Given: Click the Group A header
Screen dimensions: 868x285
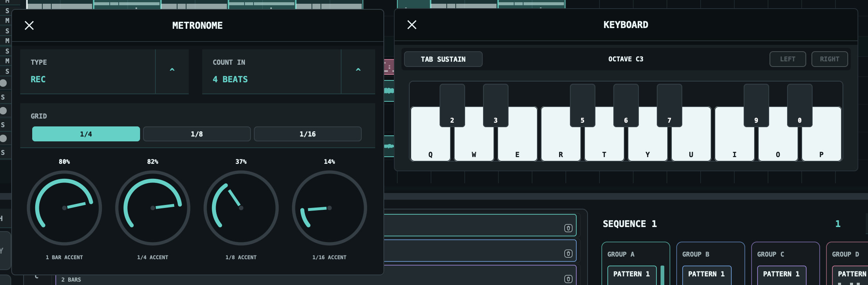Looking at the screenshot, I should click(x=621, y=254).
